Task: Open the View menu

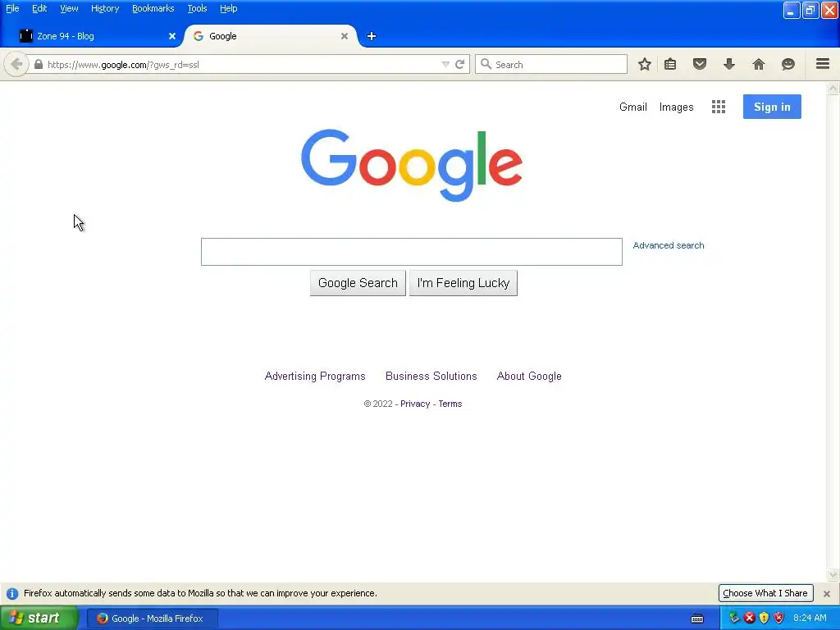Action: tap(69, 8)
